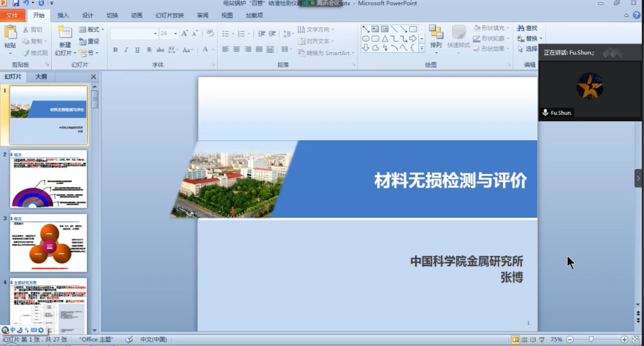
Task: Click the bullet list icon
Action: tap(226, 34)
